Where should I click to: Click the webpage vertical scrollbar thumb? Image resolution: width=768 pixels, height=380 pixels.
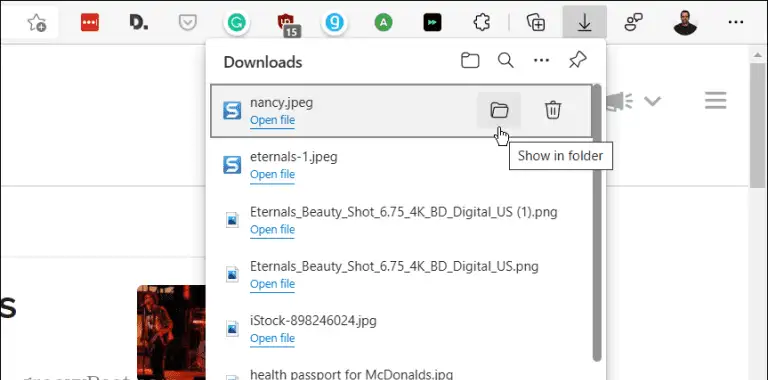pyautogui.click(x=757, y=125)
